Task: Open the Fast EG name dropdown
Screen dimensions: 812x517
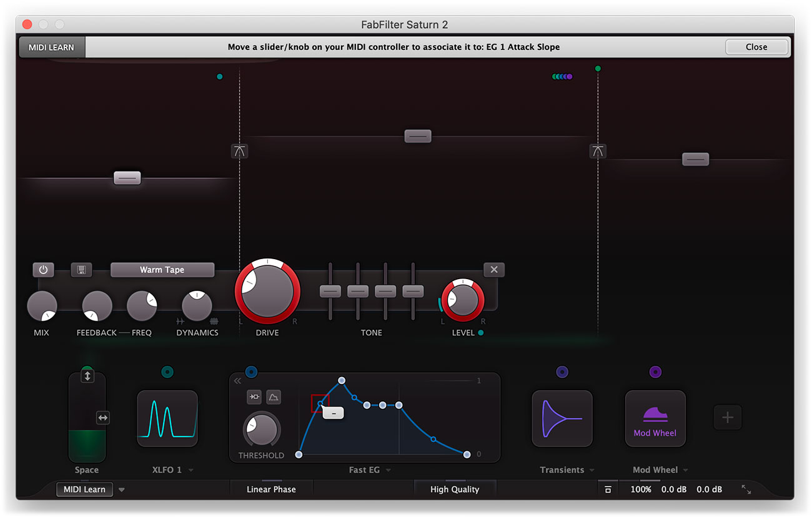Action: 388,470
